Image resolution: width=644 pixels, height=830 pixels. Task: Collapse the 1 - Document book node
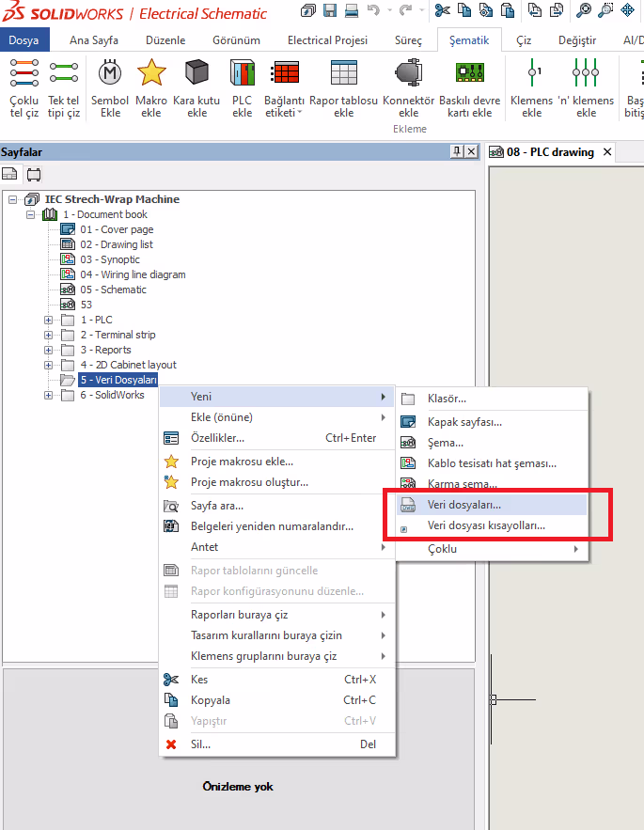pyautogui.click(x=31, y=214)
